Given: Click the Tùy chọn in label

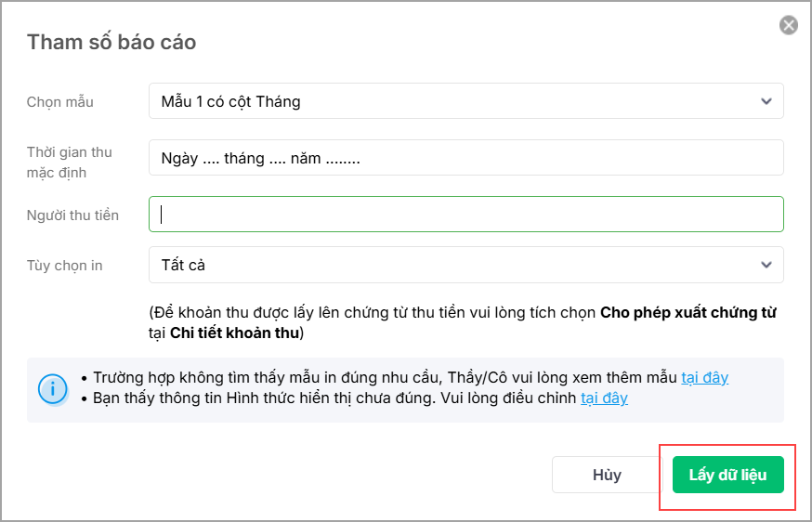Looking at the screenshot, I should point(65,266).
